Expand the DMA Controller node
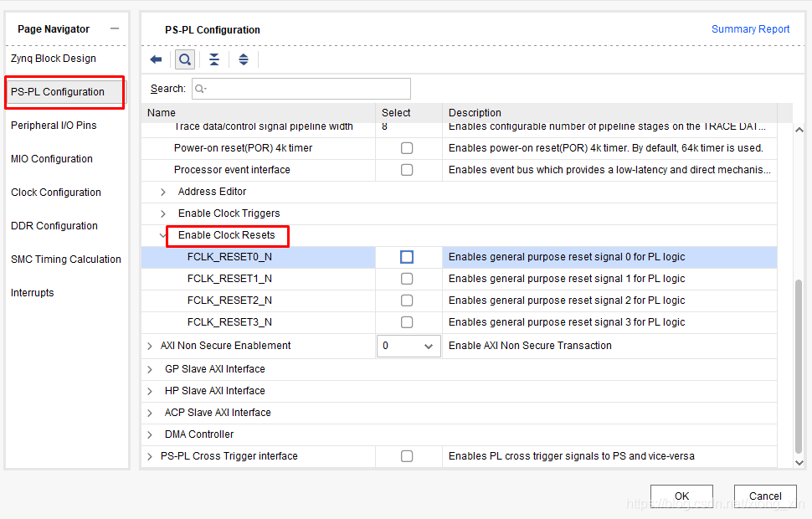812x519 pixels. coord(150,434)
